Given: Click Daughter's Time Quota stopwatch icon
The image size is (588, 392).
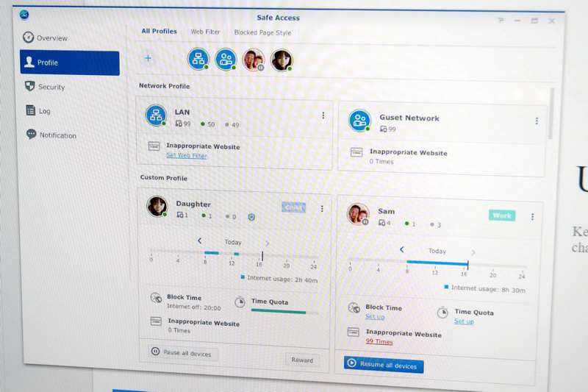Looking at the screenshot, I should [x=240, y=302].
